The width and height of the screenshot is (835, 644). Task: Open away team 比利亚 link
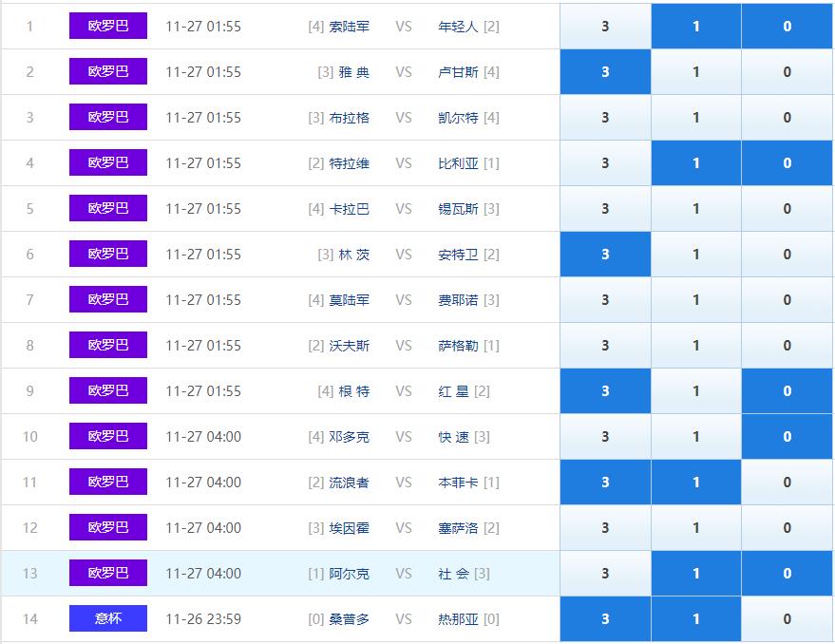[x=458, y=163]
